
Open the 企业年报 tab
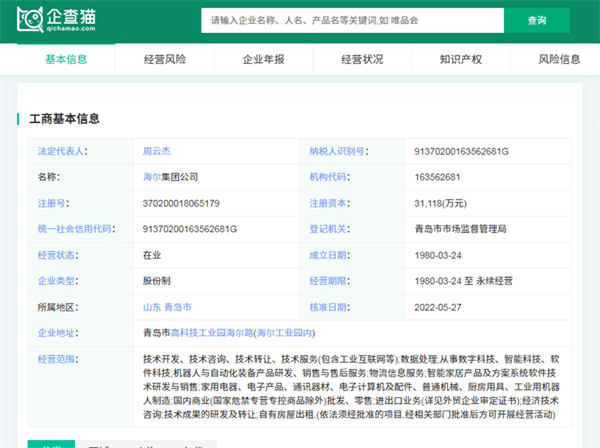263,59
